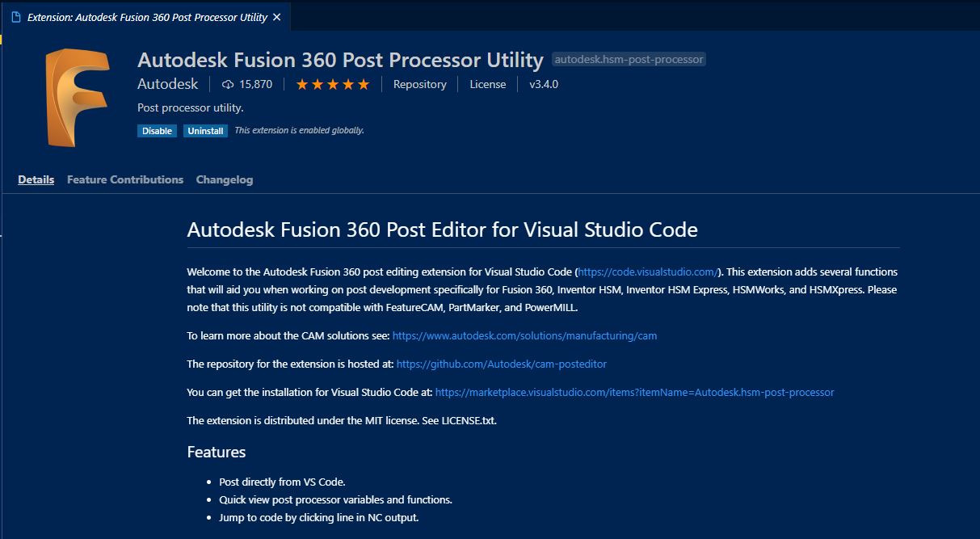The height and width of the screenshot is (539, 980).
Task: Click the Autodesk publisher name
Action: 167,84
